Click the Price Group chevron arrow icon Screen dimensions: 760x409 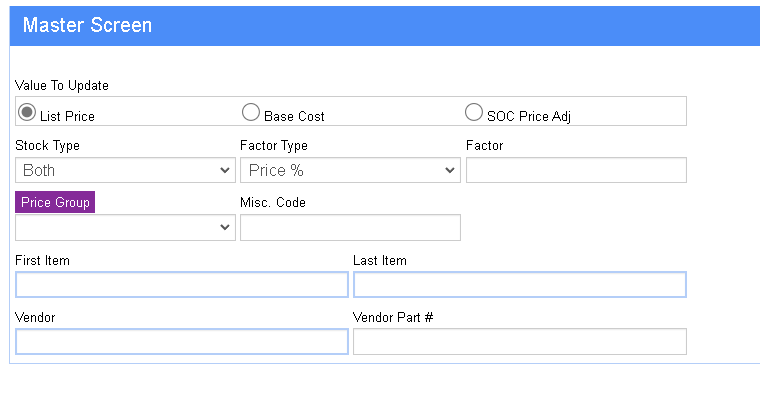coord(224,227)
